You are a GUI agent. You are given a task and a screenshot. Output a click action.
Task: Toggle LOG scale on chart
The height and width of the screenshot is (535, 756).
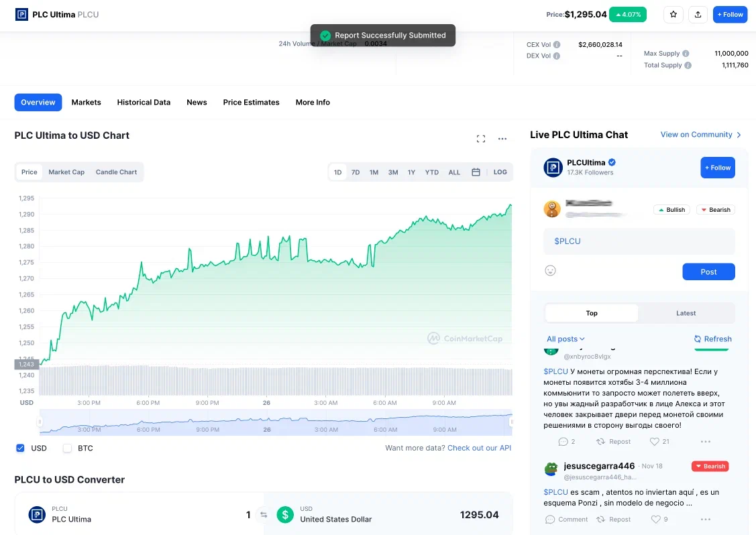click(x=500, y=172)
